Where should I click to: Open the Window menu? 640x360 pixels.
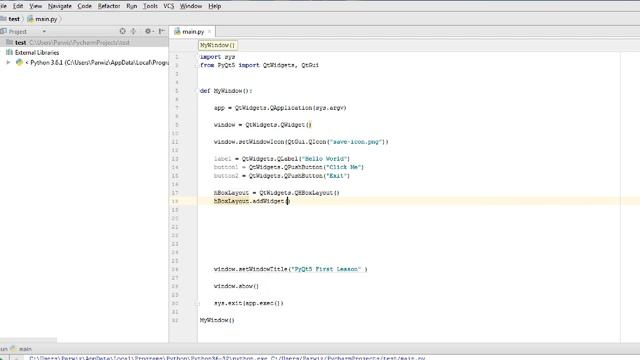(x=191, y=6)
